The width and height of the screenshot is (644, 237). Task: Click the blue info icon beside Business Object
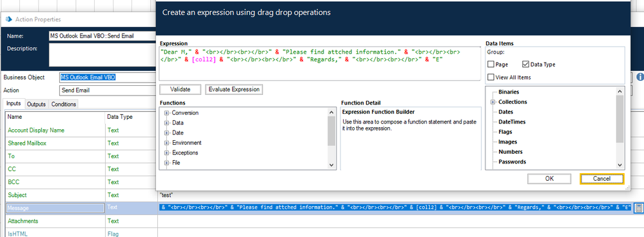click(640, 77)
